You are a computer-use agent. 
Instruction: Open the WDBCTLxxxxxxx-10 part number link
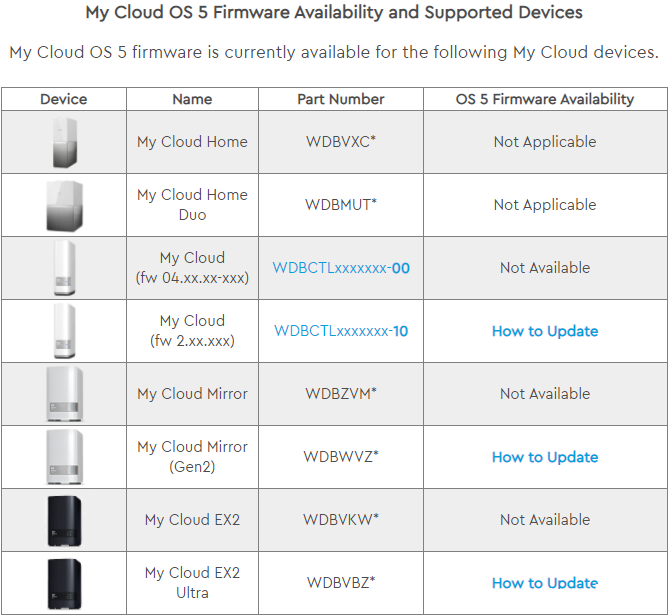click(x=341, y=331)
